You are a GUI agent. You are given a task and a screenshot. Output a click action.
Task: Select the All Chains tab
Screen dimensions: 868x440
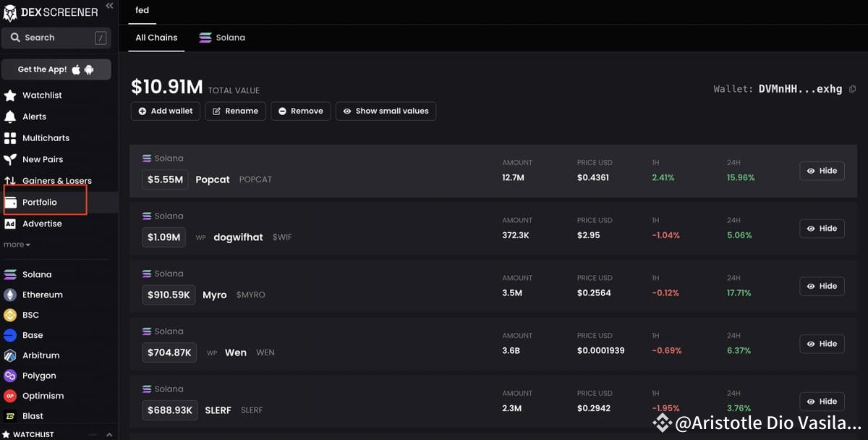pyautogui.click(x=156, y=38)
